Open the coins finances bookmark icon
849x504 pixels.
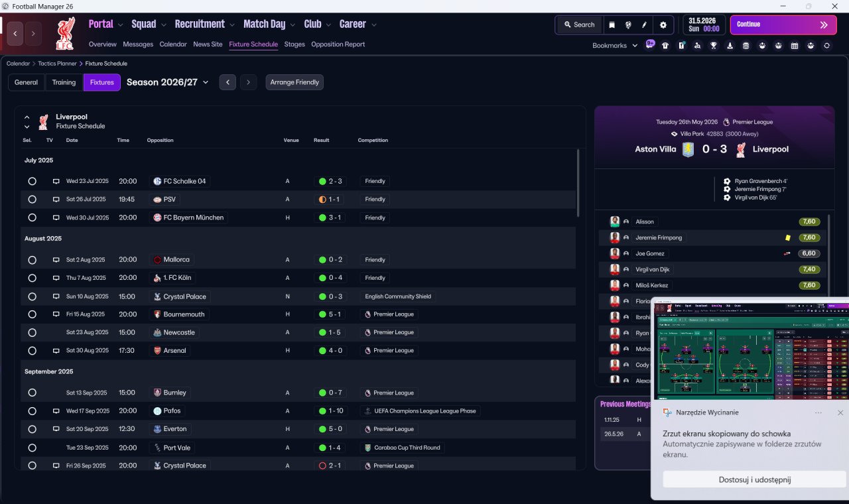(x=746, y=46)
